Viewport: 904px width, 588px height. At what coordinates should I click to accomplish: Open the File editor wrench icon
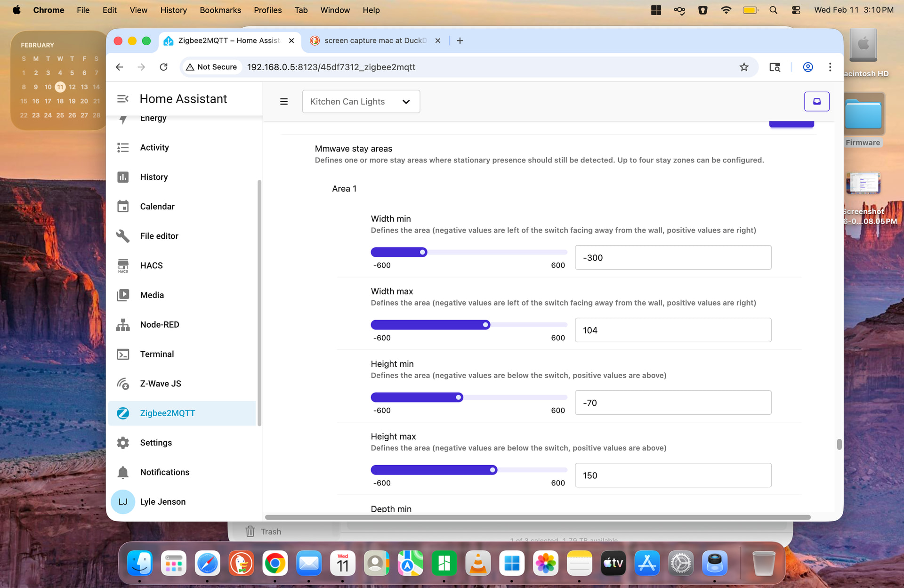point(123,236)
